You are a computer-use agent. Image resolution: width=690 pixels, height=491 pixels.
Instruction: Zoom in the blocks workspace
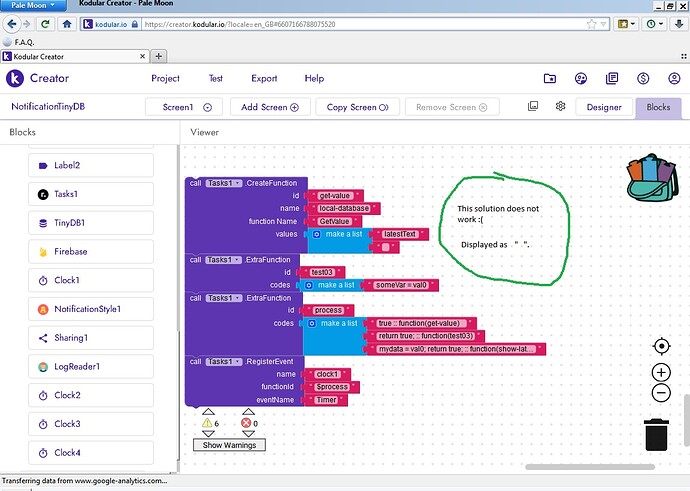point(661,373)
